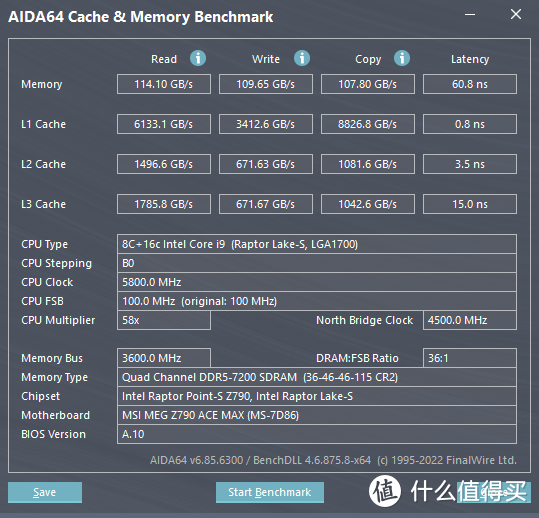Click the CPU Stepping label

click(x=56, y=264)
